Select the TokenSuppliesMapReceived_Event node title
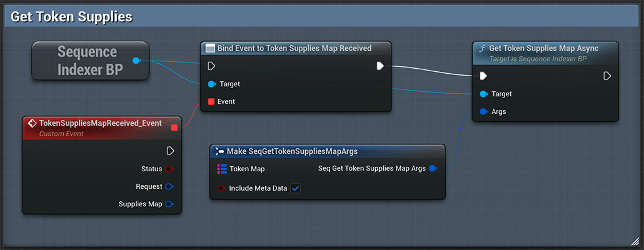The image size is (644, 250). coord(100,124)
